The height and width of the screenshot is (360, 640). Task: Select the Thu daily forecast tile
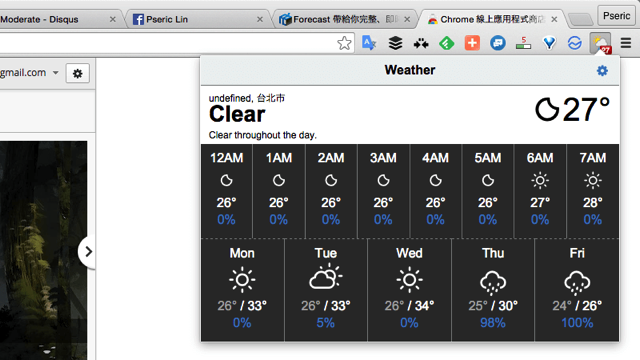[493, 290]
